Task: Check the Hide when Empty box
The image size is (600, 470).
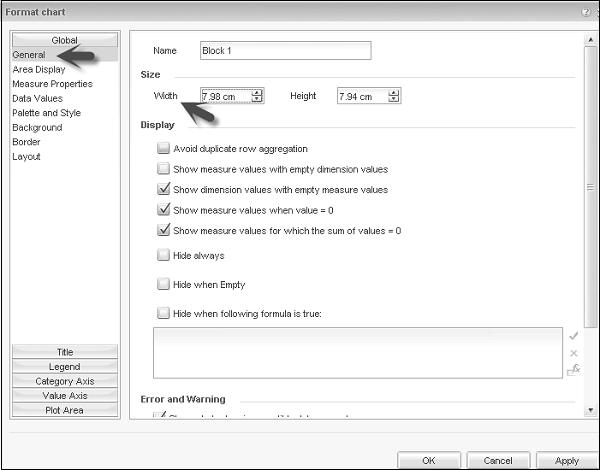Action: pos(163,284)
